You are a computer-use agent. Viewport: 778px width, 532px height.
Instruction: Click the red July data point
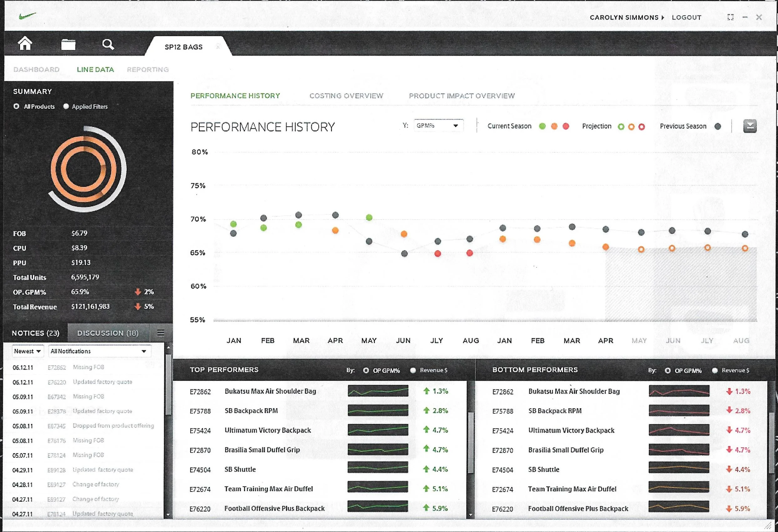point(437,253)
